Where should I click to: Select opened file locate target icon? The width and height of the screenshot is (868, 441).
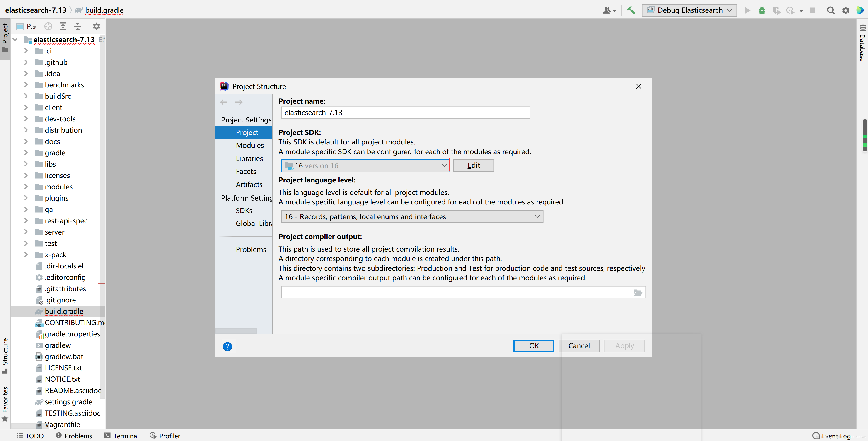click(x=48, y=26)
